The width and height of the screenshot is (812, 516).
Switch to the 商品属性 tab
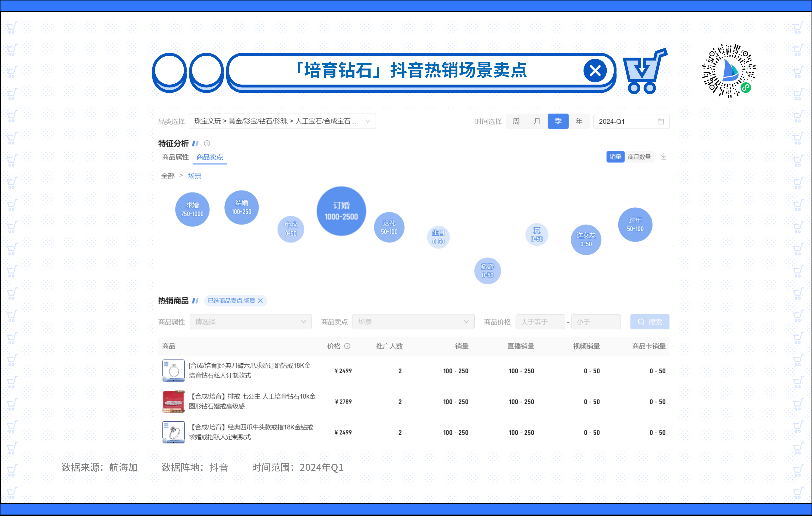pyautogui.click(x=175, y=157)
